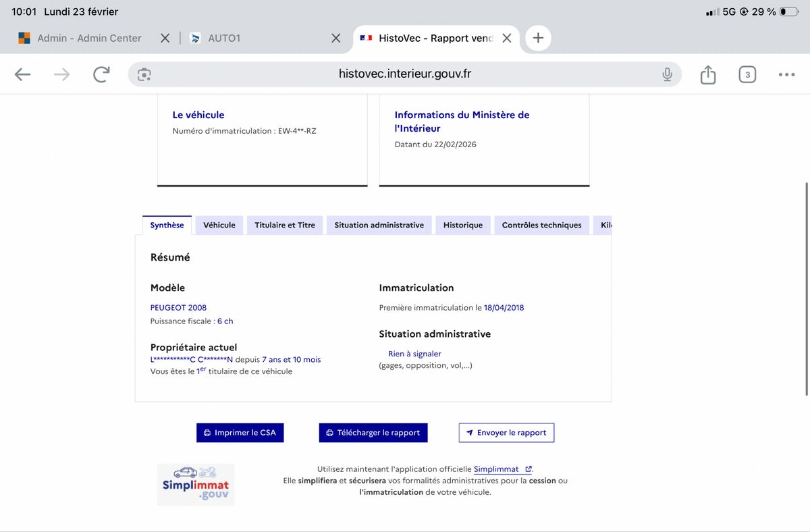
Task: Go to Situation administrative tab
Action: click(379, 225)
